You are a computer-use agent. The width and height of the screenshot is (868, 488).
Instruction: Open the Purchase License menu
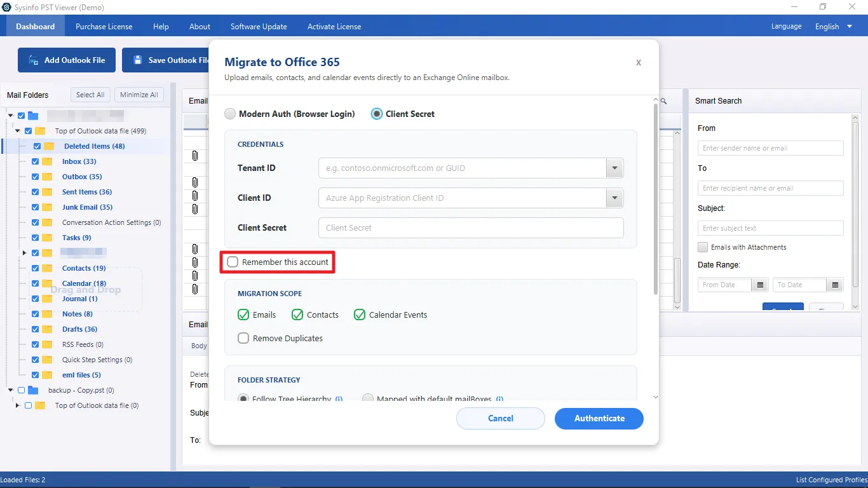point(104,27)
